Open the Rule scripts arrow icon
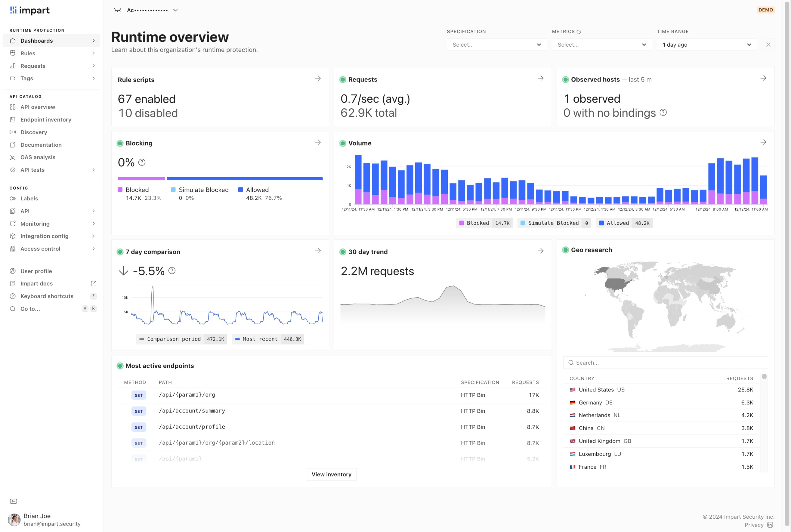Viewport: 791px width, 532px height. tap(318, 78)
